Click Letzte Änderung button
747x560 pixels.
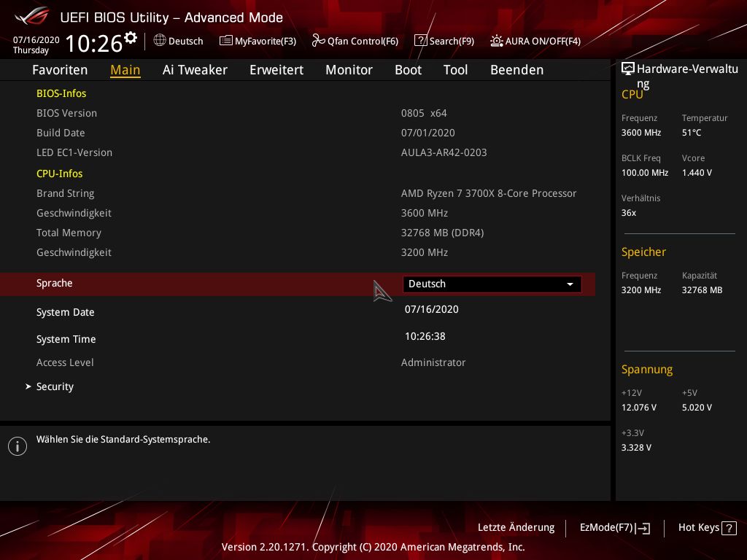point(516,527)
